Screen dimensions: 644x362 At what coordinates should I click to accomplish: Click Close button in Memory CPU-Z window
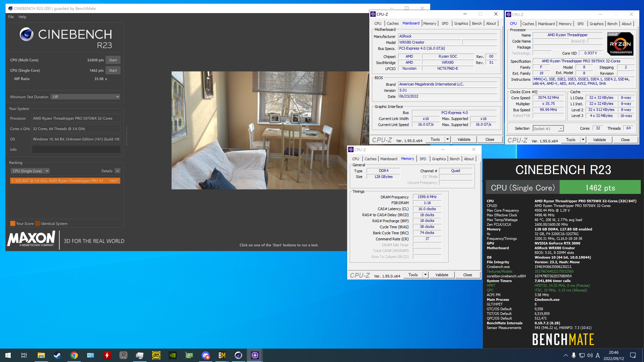click(468, 275)
